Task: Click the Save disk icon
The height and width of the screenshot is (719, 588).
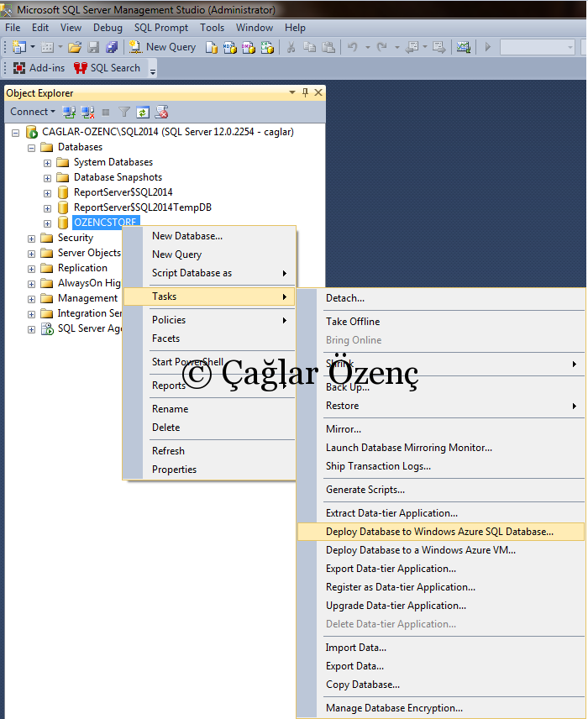Action: click(93, 47)
